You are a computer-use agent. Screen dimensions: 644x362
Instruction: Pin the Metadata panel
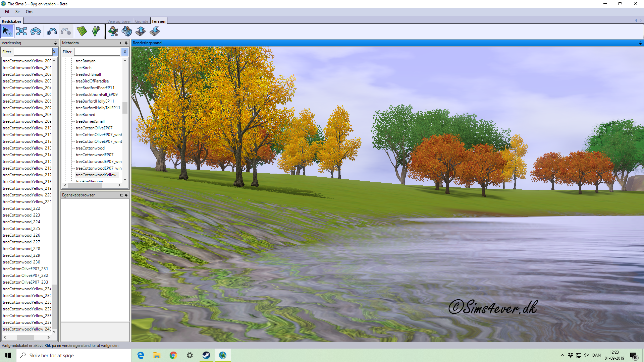pyautogui.click(x=126, y=43)
